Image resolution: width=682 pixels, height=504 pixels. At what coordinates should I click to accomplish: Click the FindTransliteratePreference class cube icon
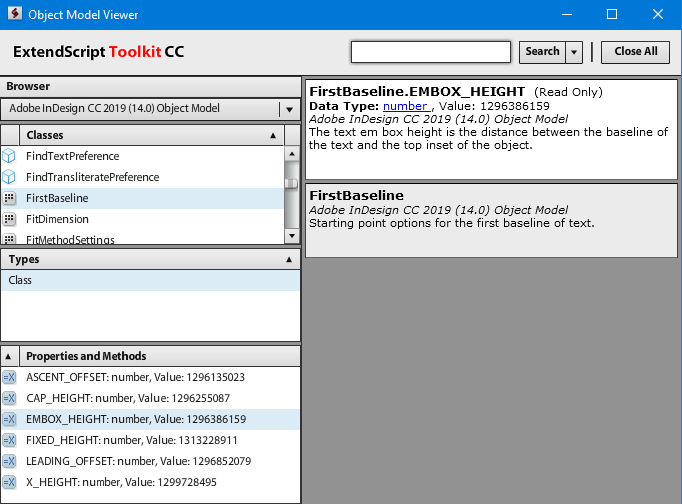point(9,177)
